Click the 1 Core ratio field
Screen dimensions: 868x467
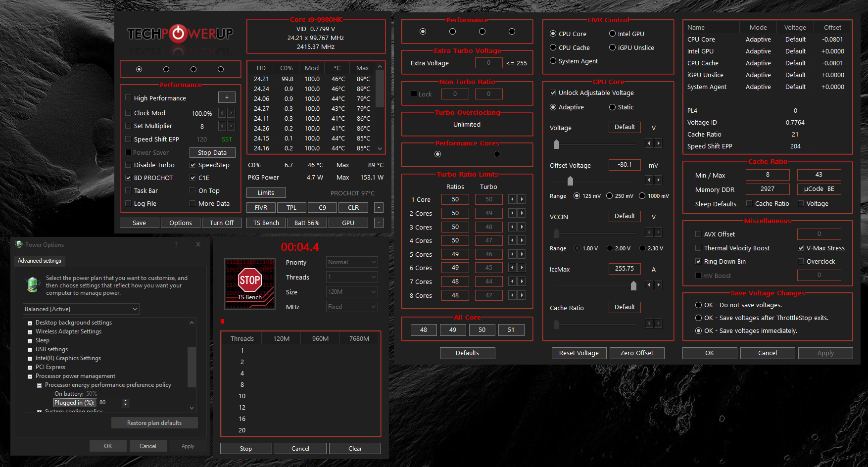coord(455,199)
